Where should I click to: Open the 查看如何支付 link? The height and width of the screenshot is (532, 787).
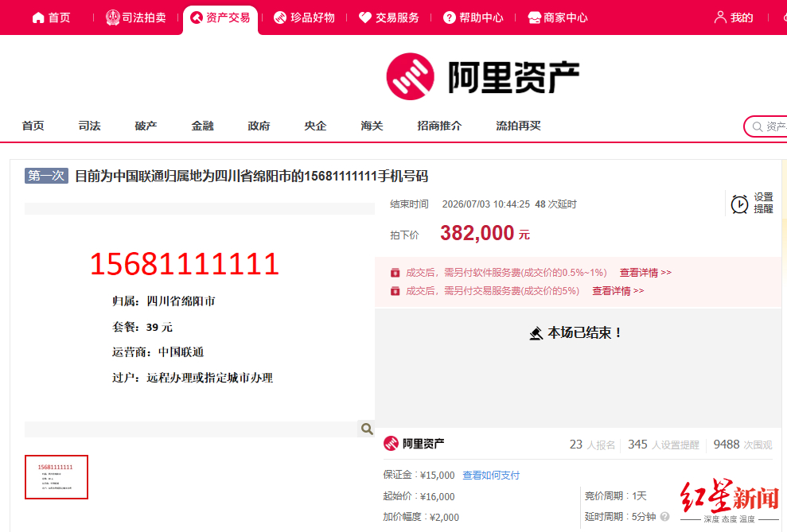491,476
